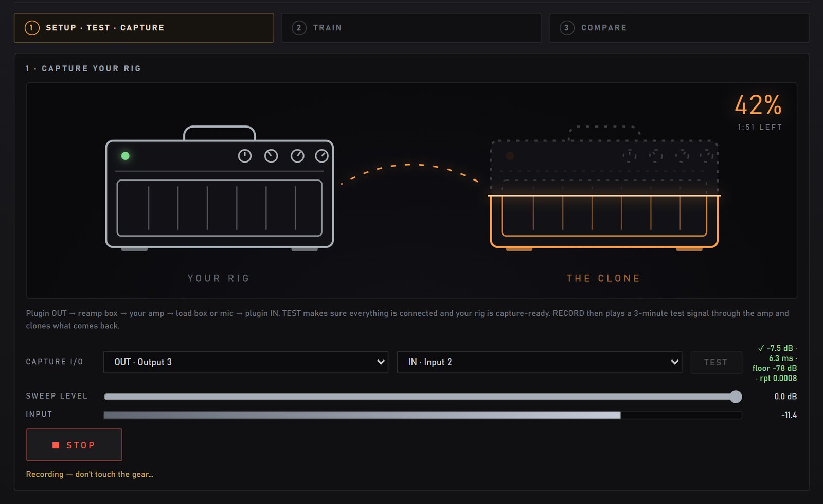Image resolution: width=823 pixels, height=504 pixels.
Task: Click the step 3 circled number icon
Action: [567, 28]
